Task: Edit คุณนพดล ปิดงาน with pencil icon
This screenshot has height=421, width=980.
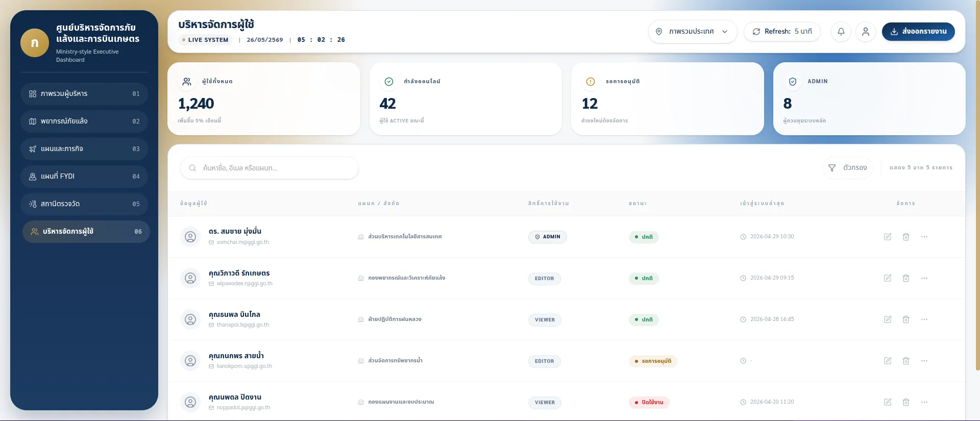Action: (888, 402)
